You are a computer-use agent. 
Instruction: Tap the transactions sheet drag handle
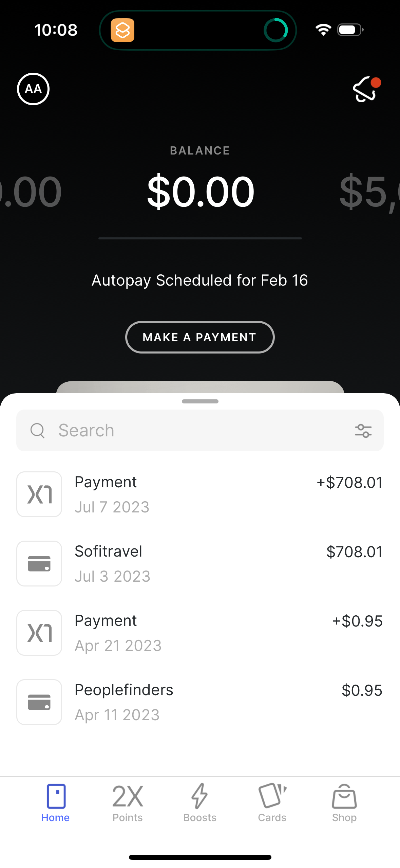coord(200,401)
